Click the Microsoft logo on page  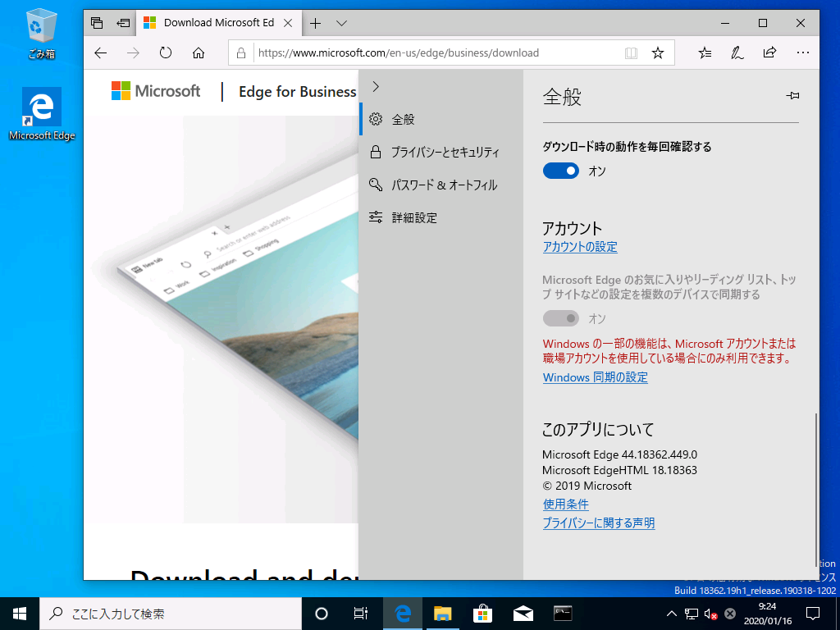[156, 91]
